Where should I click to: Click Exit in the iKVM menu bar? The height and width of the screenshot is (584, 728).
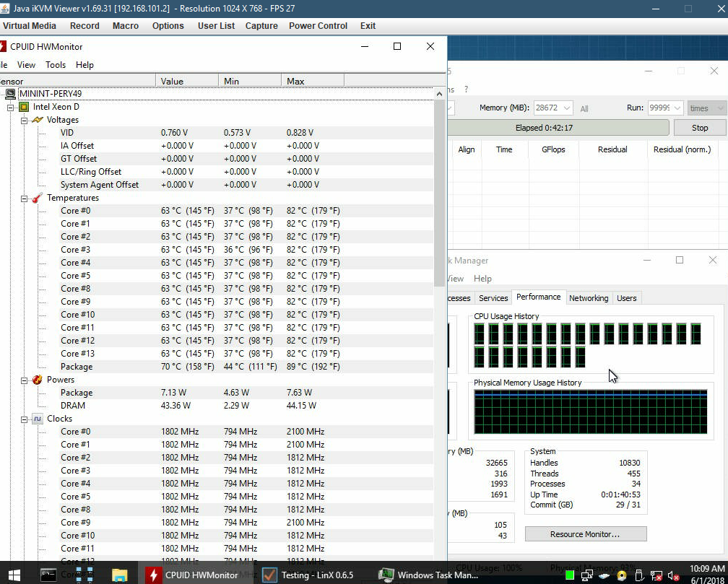click(368, 26)
